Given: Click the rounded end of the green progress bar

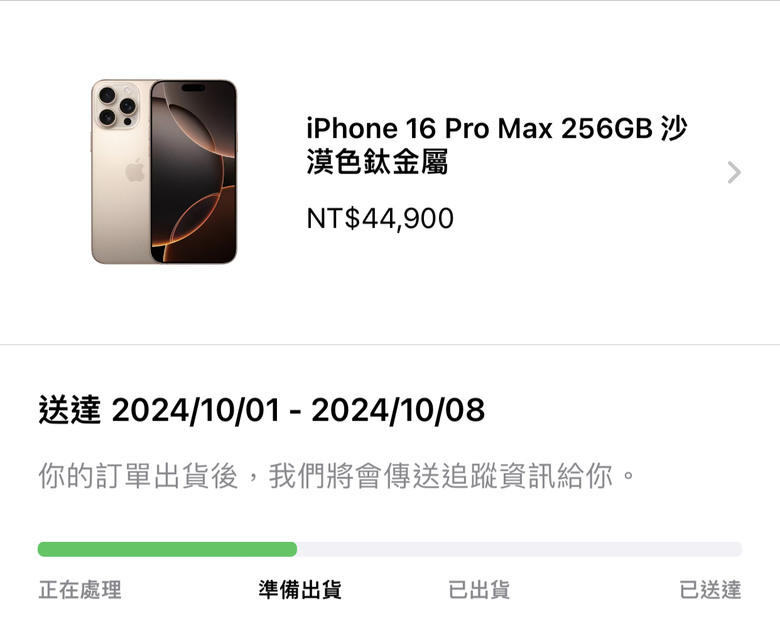Looking at the screenshot, I should [x=292, y=549].
